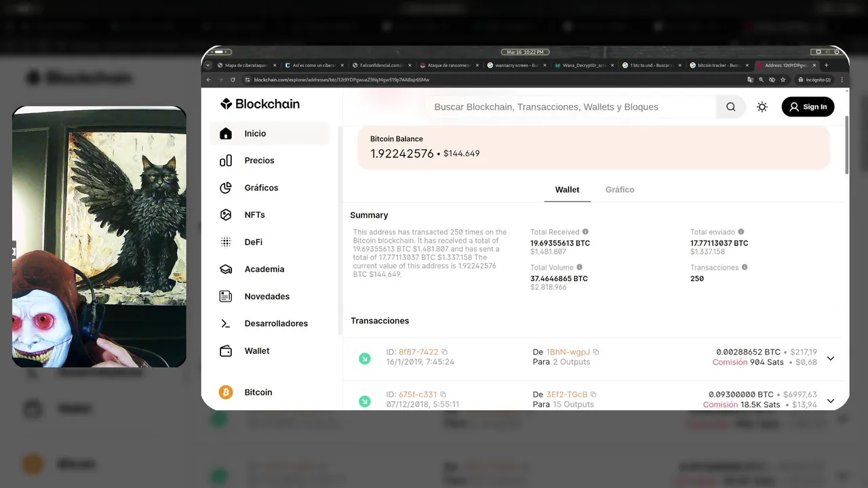
Task: Click the Bitcoin coin icon in sidebar
Action: pyautogui.click(x=226, y=392)
